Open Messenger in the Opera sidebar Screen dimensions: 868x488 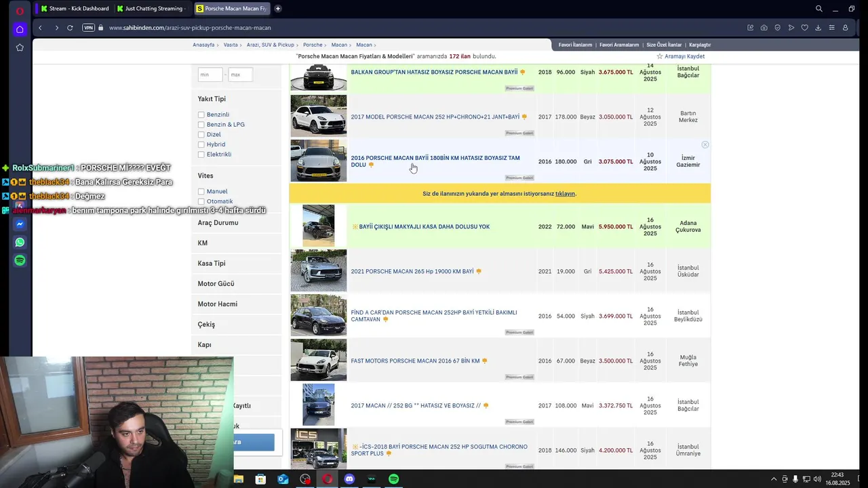coord(20,224)
